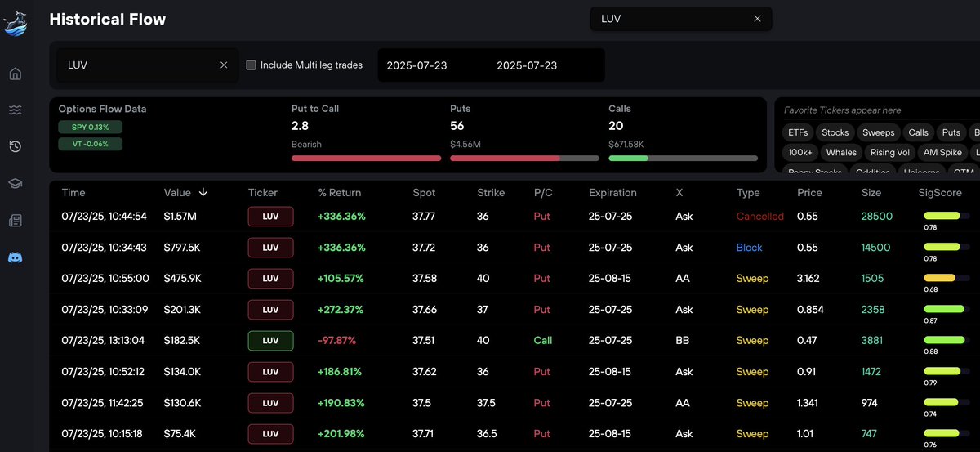This screenshot has height=452, width=980.
Task: Click the $134.0K value cell
Action: pyautogui.click(x=182, y=372)
